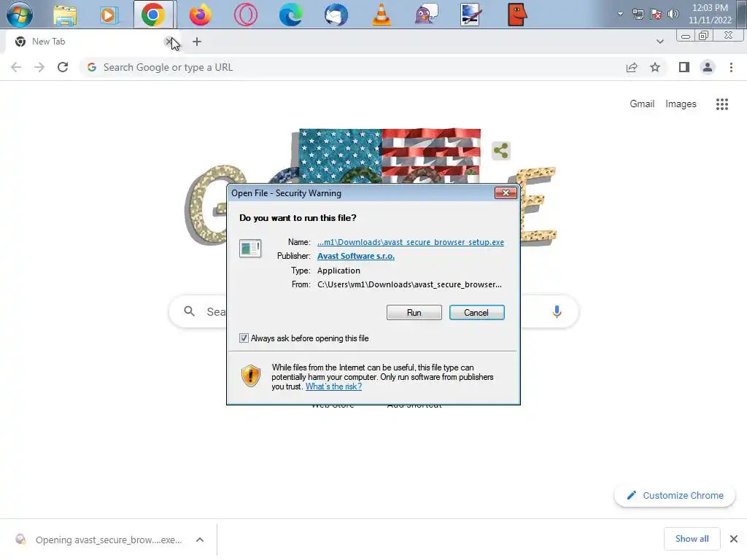Go back to the previous page

click(x=16, y=67)
